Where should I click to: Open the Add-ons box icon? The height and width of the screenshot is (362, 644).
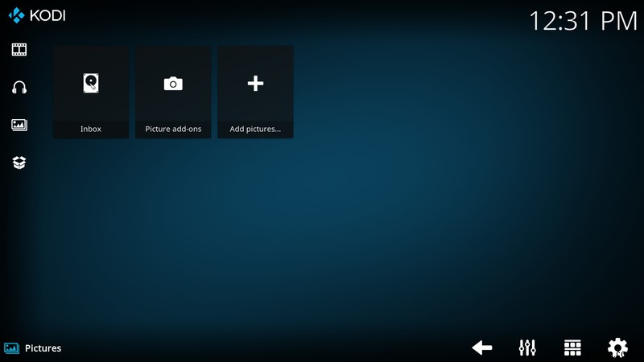point(19,162)
